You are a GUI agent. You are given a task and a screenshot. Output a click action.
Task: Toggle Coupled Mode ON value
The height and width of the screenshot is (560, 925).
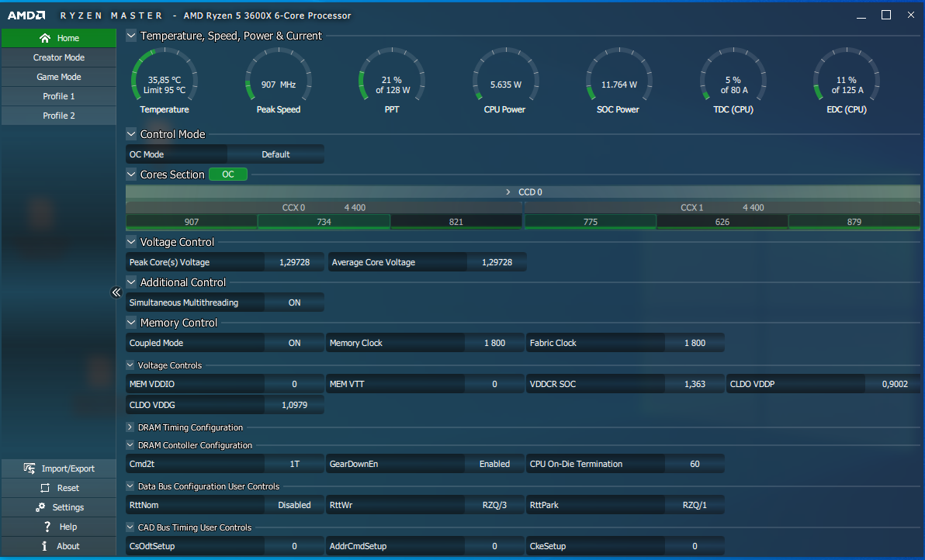[x=294, y=343]
